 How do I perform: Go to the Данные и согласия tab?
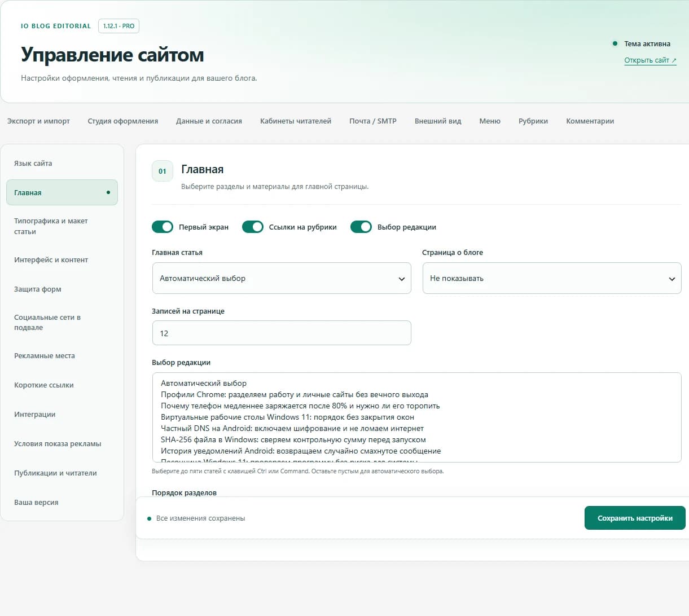(x=209, y=121)
